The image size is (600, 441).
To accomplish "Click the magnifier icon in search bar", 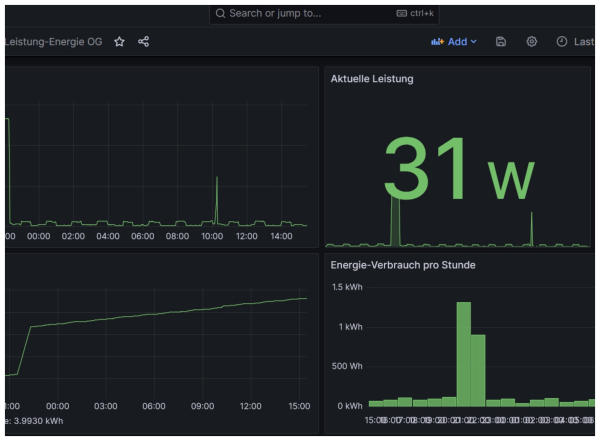I will click(220, 14).
